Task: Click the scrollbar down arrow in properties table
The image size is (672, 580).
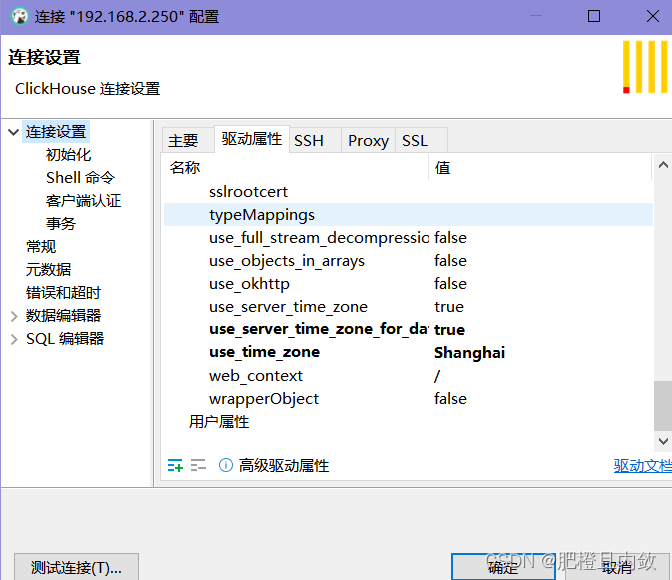Action: (x=663, y=441)
